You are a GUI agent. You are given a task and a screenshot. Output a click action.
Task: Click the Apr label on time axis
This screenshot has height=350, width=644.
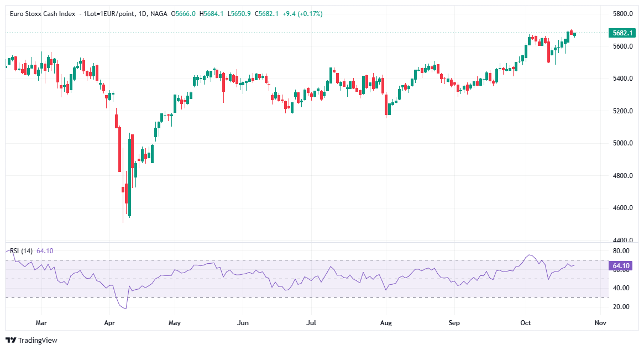coord(109,322)
